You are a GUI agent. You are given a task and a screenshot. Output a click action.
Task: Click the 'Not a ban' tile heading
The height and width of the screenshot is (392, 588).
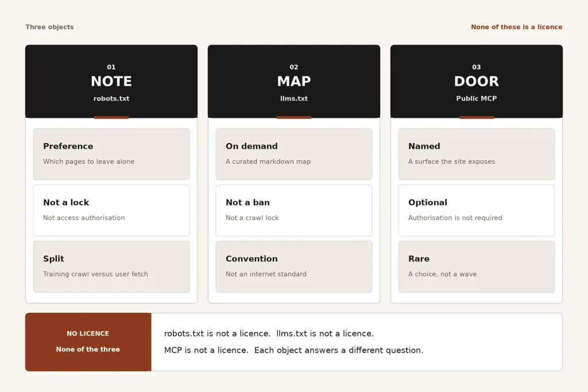(x=247, y=202)
